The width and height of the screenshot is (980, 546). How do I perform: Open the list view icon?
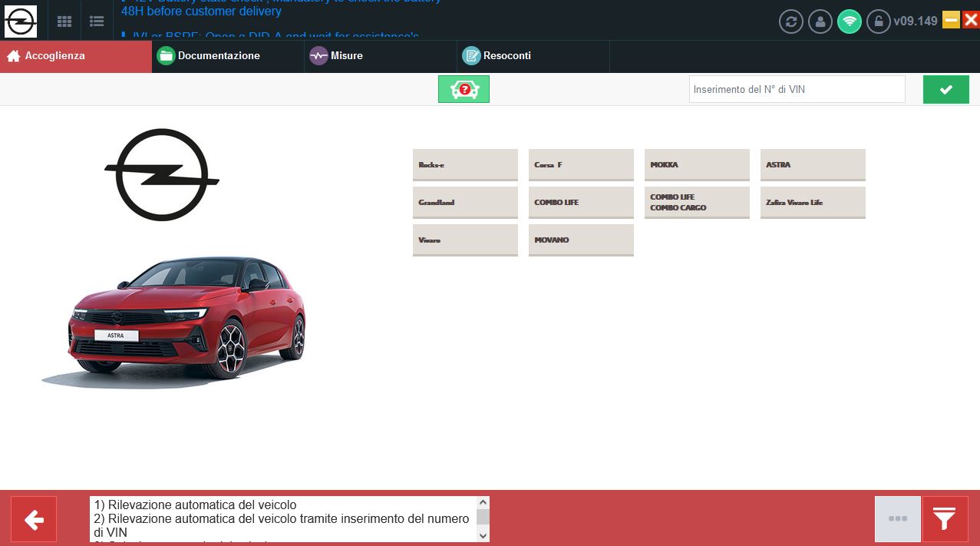coord(97,21)
